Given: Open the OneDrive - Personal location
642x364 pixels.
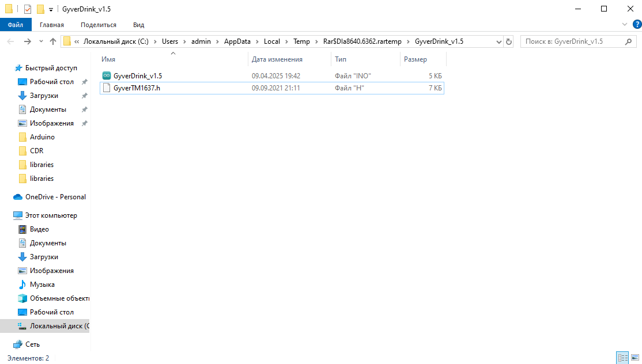Looking at the screenshot, I should point(55,197).
